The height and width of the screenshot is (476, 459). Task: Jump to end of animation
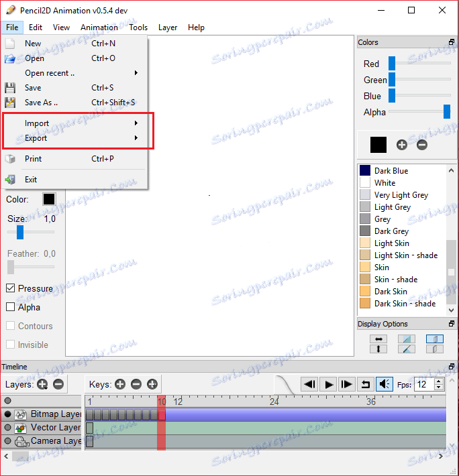click(x=347, y=384)
